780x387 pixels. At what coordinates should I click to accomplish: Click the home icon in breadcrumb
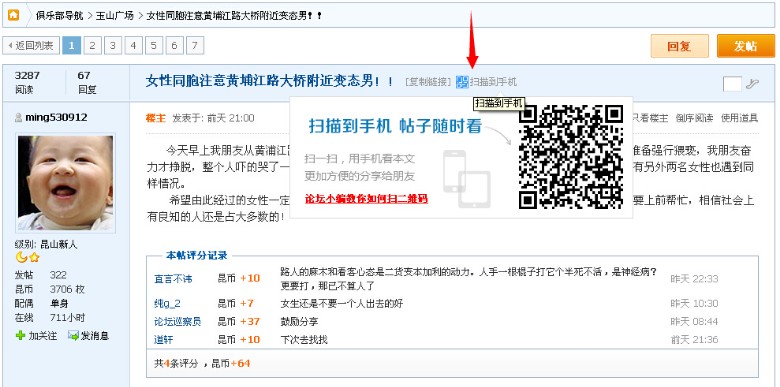[x=13, y=15]
